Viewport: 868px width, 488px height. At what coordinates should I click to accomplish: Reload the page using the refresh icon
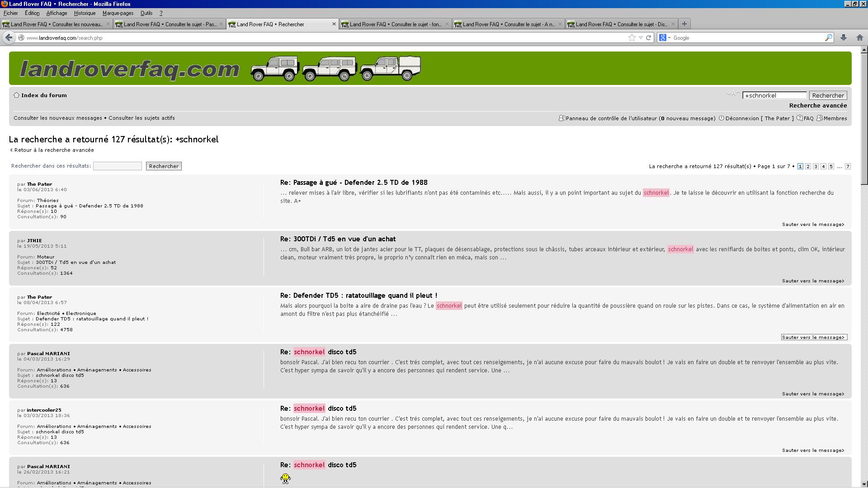[648, 38]
